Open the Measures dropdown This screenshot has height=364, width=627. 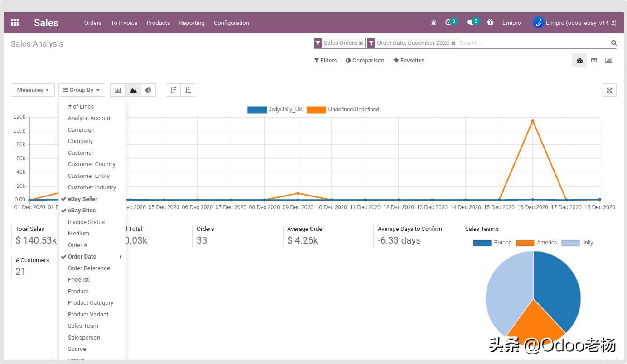click(x=33, y=90)
